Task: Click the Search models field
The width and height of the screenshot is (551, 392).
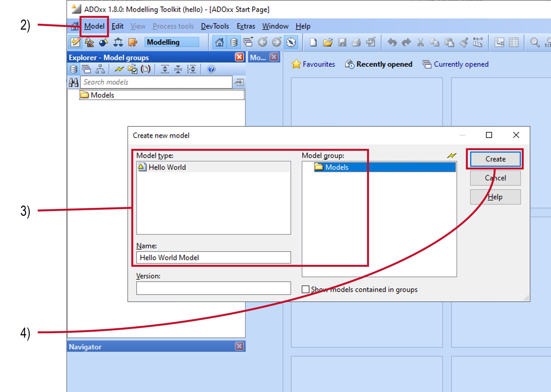Action: [156, 82]
